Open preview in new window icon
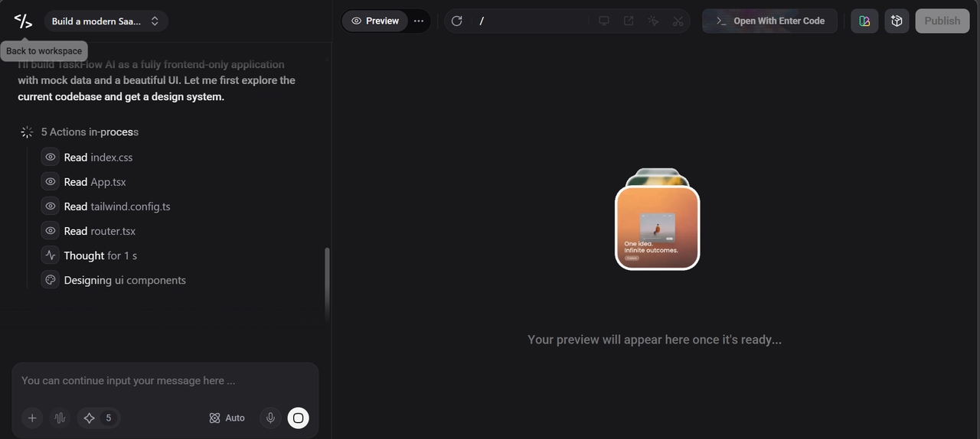The width and height of the screenshot is (980, 439). [x=629, y=21]
